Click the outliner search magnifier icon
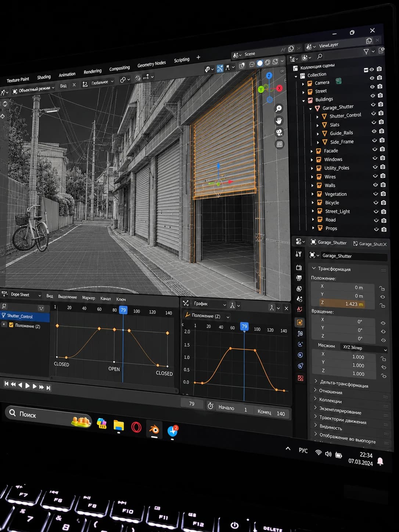This screenshot has width=399, height=532. 320,56
